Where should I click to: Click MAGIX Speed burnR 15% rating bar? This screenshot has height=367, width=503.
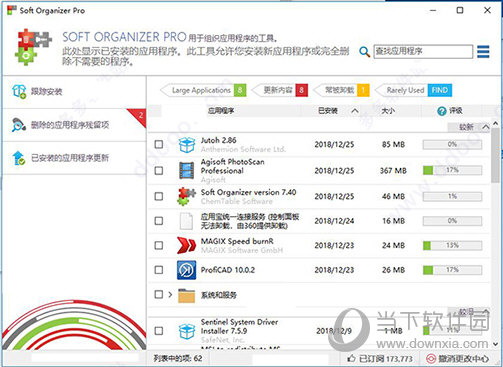(452, 246)
